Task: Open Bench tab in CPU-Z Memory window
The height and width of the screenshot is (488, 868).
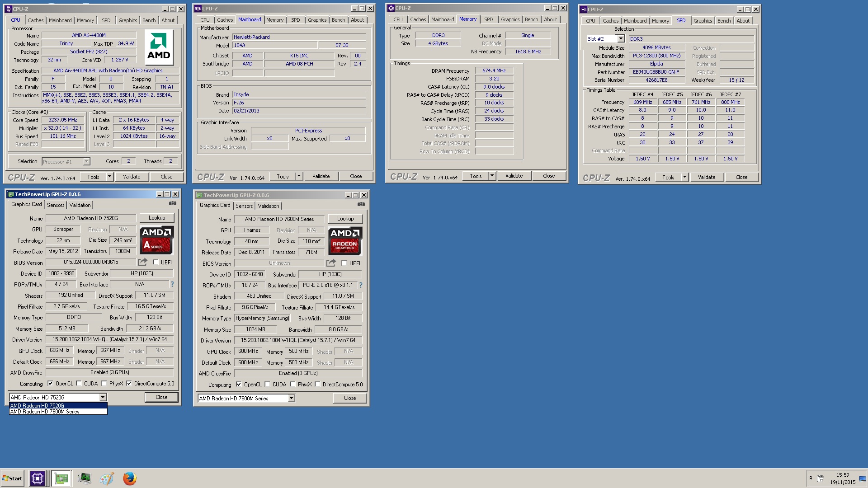Action: click(531, 19)
